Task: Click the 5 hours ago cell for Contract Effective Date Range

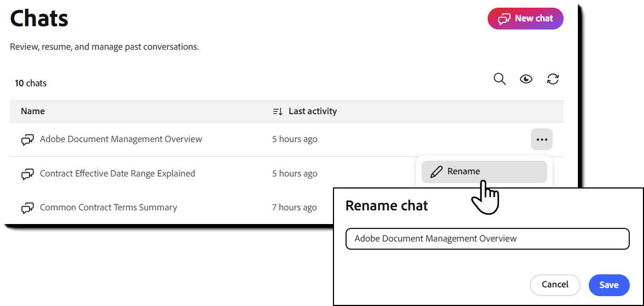Action: pyautogui.click(x=295, y=173)
